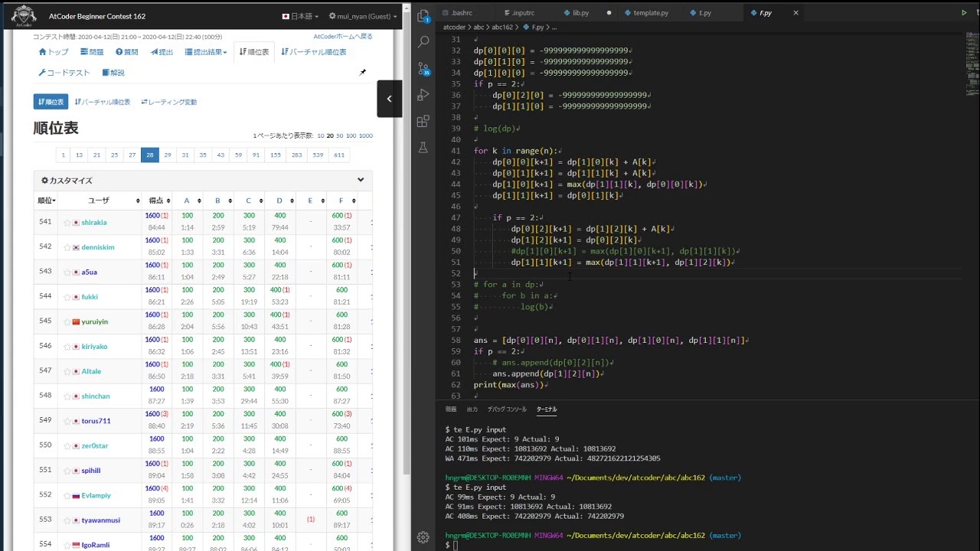This screenshot has width=980, height=551.
Task: Pin the contest navigation with the pin icon
Action: tap(363, 72)
